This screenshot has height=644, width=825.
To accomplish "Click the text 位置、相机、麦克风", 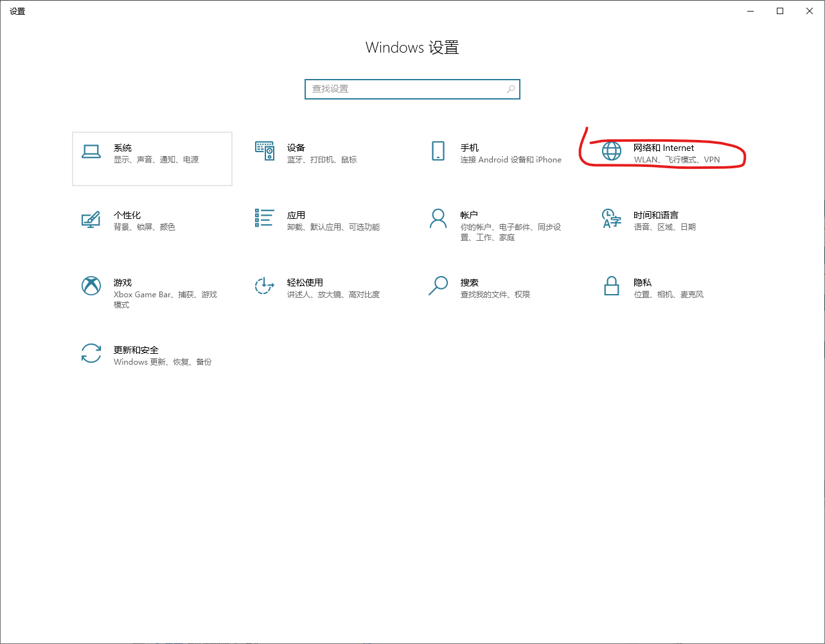I will tap(669, 295).
